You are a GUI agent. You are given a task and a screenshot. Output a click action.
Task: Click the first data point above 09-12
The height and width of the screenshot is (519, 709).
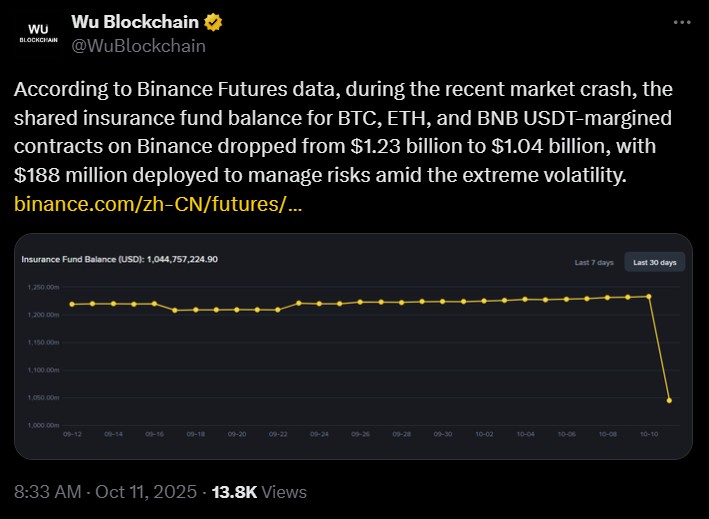[72, 304]
